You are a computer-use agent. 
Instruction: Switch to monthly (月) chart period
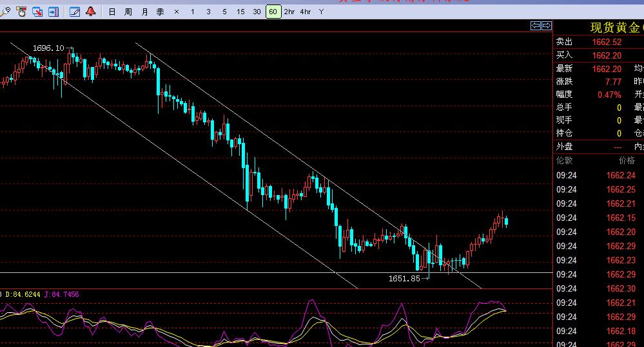[144, 12]
